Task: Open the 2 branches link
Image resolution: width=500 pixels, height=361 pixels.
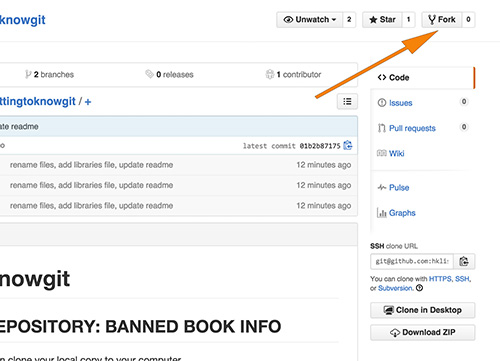Action: [49, 74]
